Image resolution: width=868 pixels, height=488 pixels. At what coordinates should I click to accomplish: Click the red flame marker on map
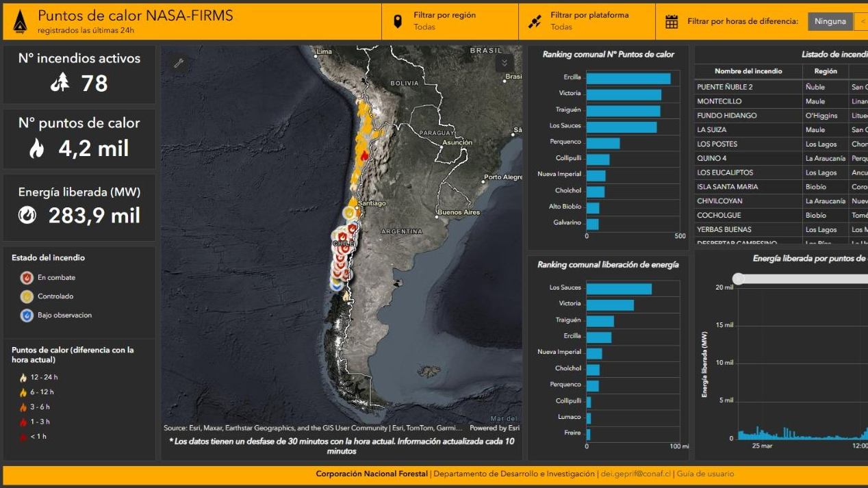[364, 156]
